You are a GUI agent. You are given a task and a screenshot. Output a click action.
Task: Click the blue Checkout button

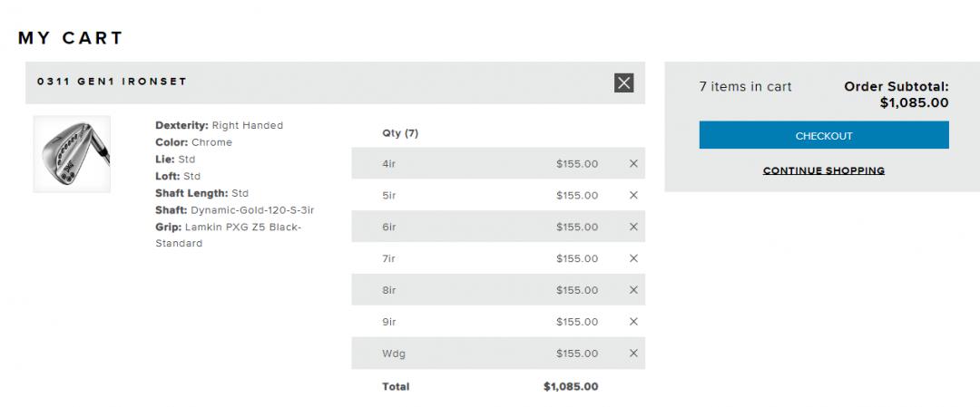tap(823, 136)
